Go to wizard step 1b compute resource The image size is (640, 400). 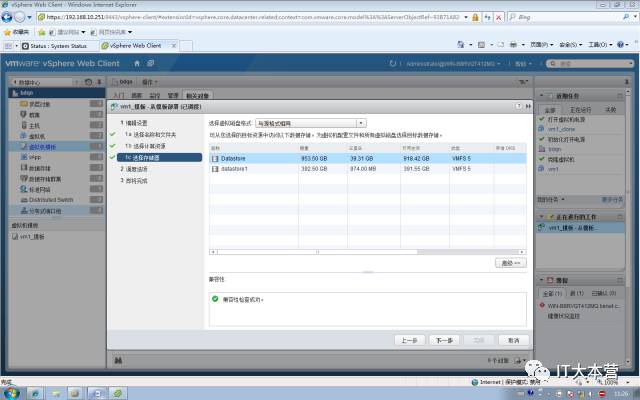click(145, 146)
